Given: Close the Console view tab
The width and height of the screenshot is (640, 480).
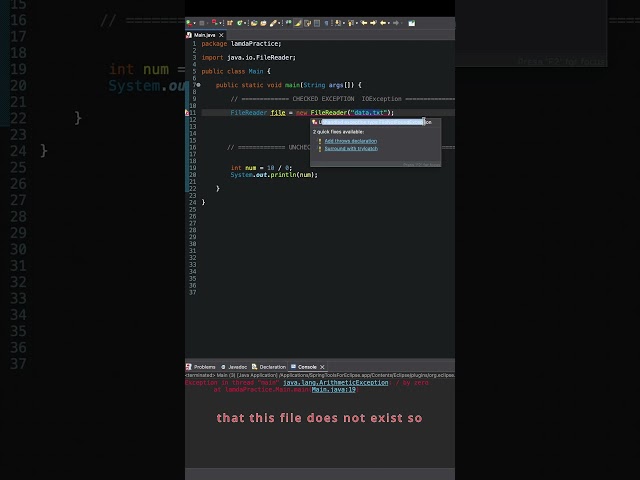Looking at the screenshot, I should (322, 367).
